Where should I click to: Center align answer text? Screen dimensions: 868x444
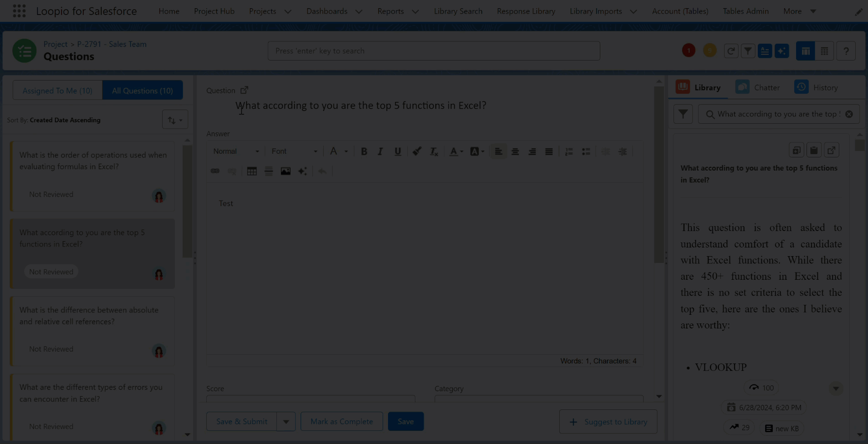point(515,151)
